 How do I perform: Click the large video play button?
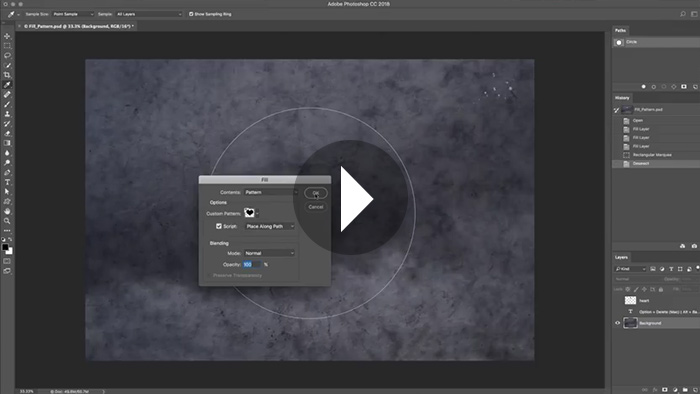click(350, 198)
